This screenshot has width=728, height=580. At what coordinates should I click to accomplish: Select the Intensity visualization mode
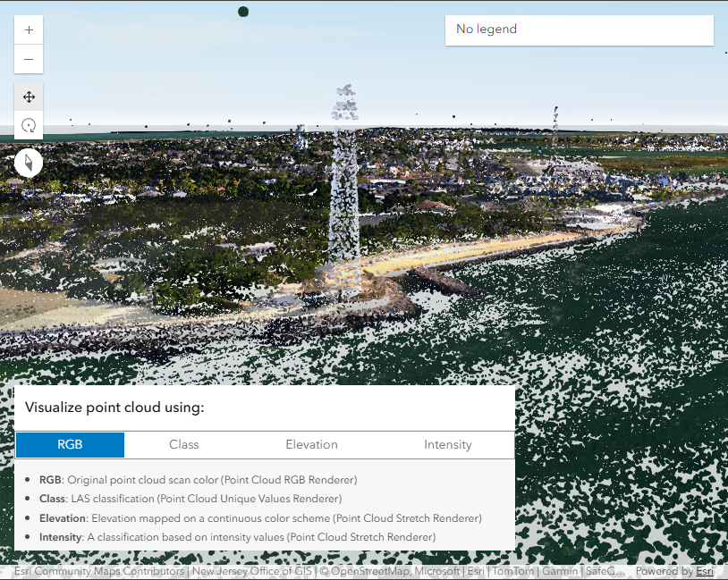[447, 444]
